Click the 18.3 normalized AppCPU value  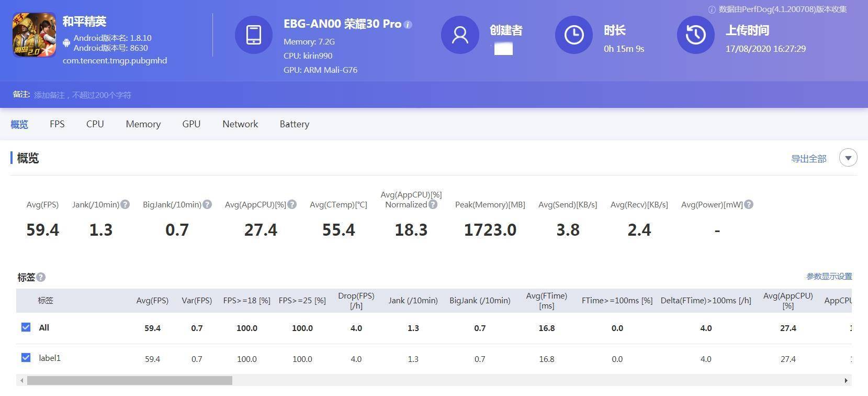point(411,230)
